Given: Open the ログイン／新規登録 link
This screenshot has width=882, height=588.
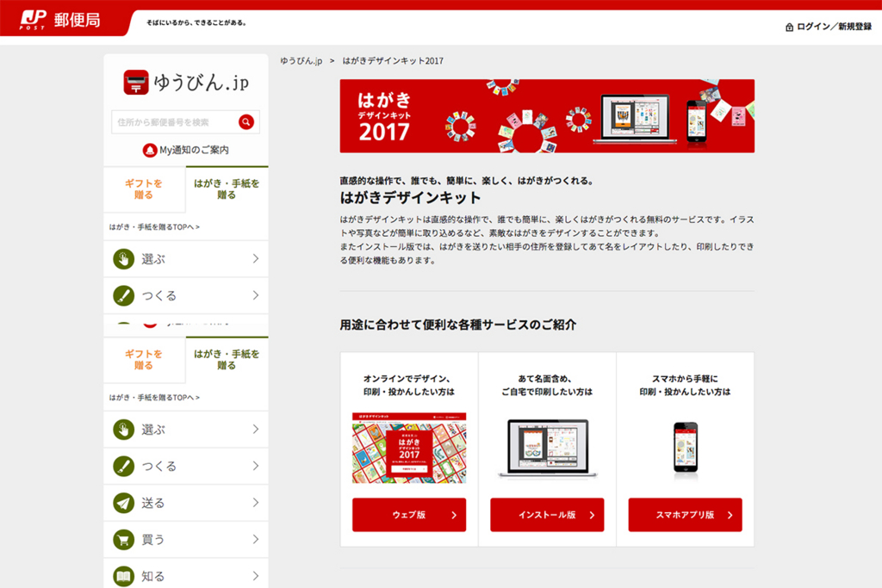Looking at the screenshot, I should click(x=834, y=27).
